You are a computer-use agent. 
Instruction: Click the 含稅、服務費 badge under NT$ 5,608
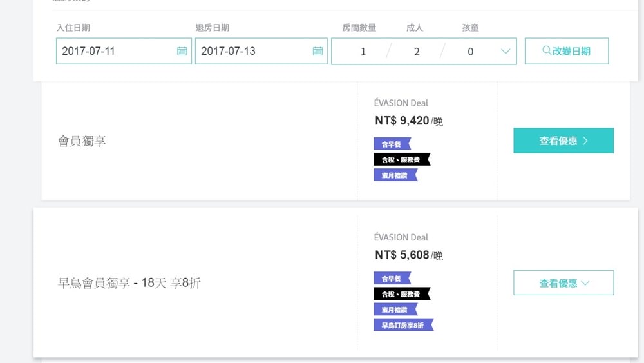coord(401,294)
